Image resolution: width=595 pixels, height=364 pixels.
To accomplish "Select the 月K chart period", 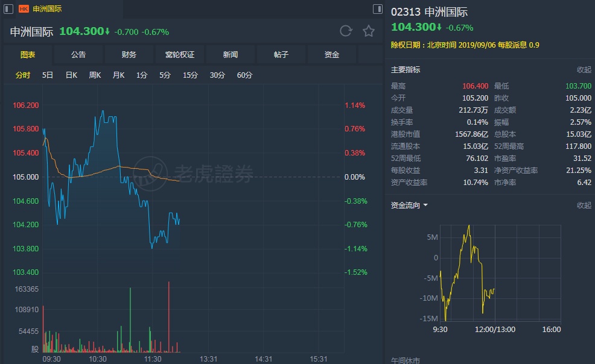I will [118, 75].
